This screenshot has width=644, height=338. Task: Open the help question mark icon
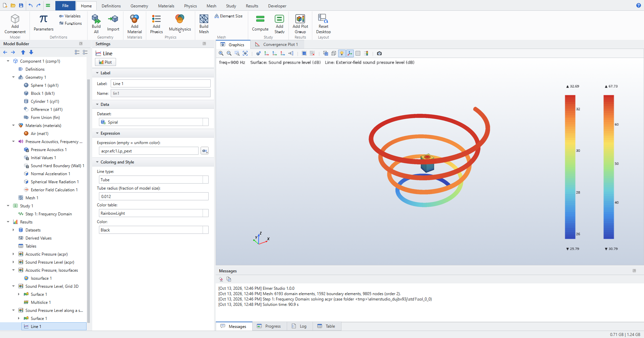click(639, 5)
